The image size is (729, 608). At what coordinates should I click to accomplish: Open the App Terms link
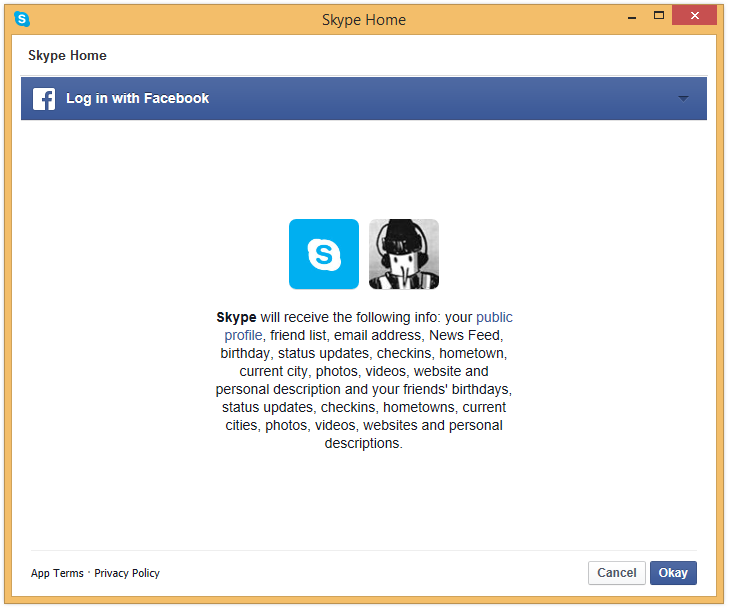(57, 573)
